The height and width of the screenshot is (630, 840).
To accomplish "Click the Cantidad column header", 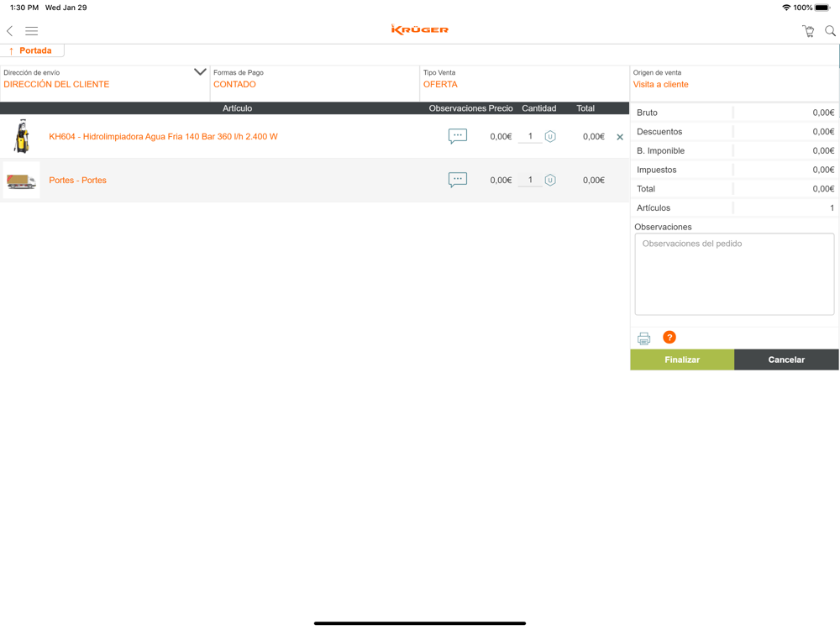I will point(539,108).
